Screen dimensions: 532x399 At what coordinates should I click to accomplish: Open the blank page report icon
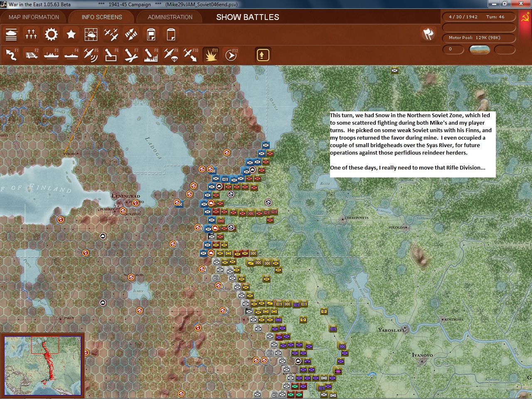(x=171, y=34)
